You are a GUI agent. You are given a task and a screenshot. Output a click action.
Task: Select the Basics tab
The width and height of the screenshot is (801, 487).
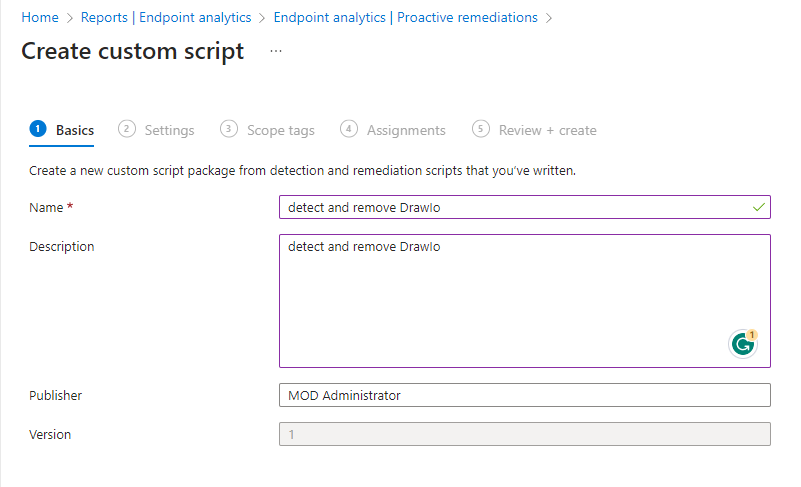75,130
